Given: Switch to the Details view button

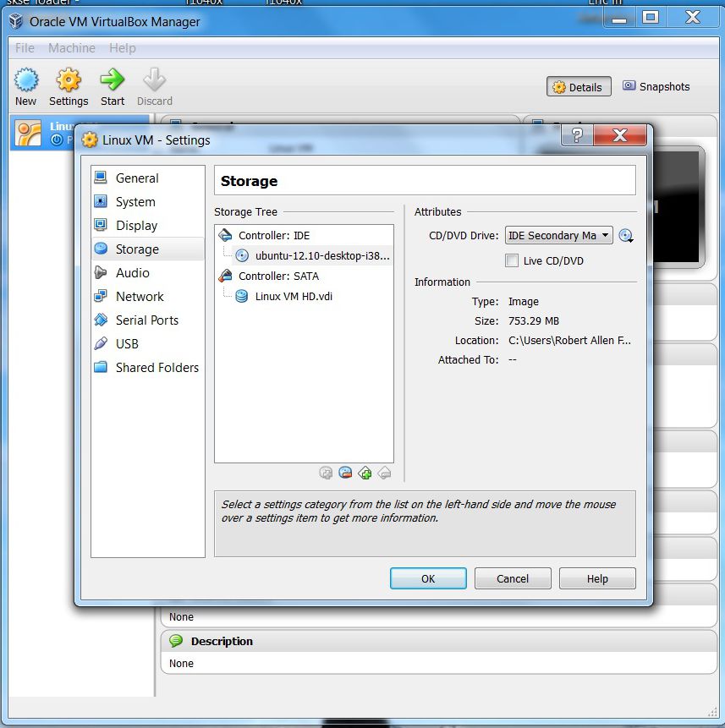Looking at the screenshot, I should (x=579, y=87).
